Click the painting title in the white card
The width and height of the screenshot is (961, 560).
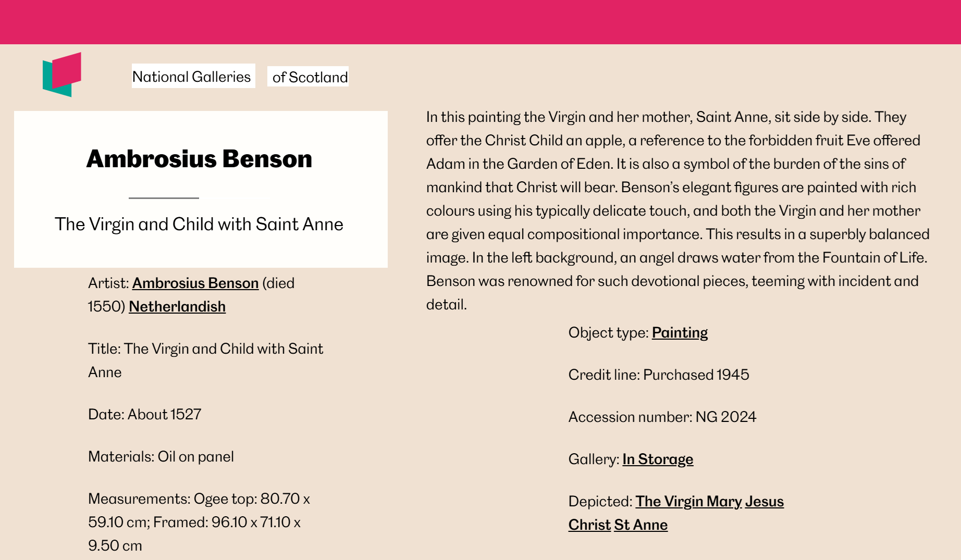[x=199, y=224]
